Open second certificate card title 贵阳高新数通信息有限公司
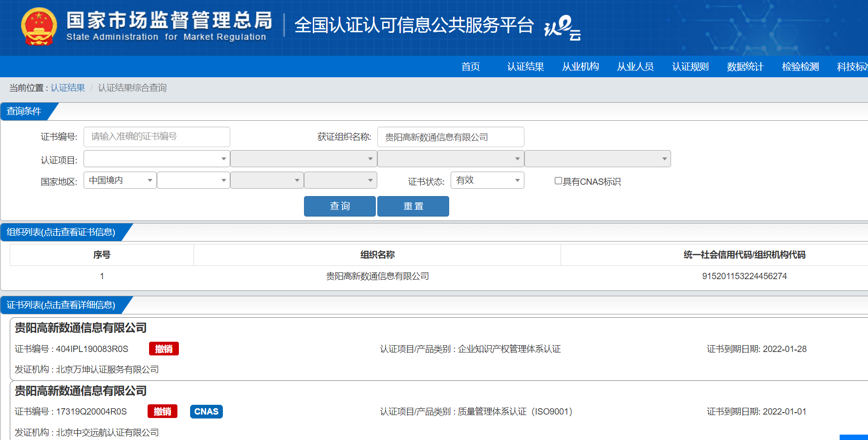This screenshot has width=868, height=440. click(81, 391)
